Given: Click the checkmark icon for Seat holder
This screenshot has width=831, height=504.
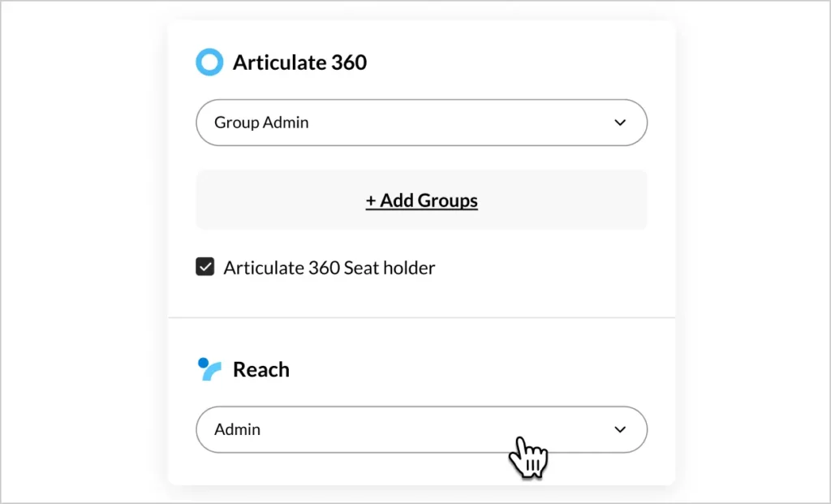Looking at the screenshot, I should (x=205, y=267).
